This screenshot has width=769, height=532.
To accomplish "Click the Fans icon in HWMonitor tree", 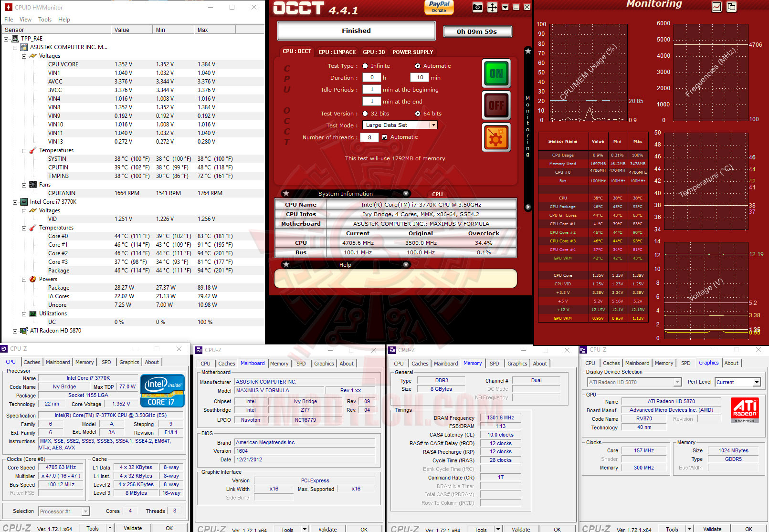I will click(33, 185).
